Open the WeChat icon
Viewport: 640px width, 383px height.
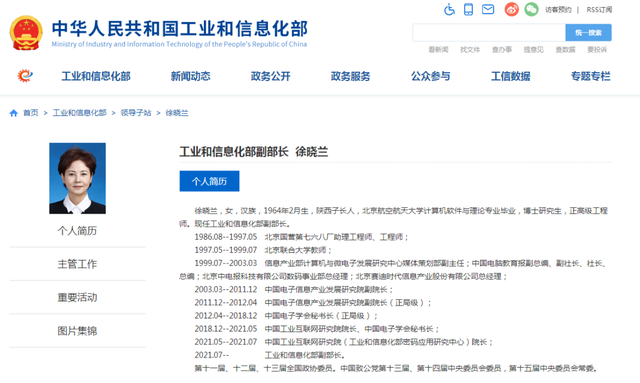click(531, 9)
